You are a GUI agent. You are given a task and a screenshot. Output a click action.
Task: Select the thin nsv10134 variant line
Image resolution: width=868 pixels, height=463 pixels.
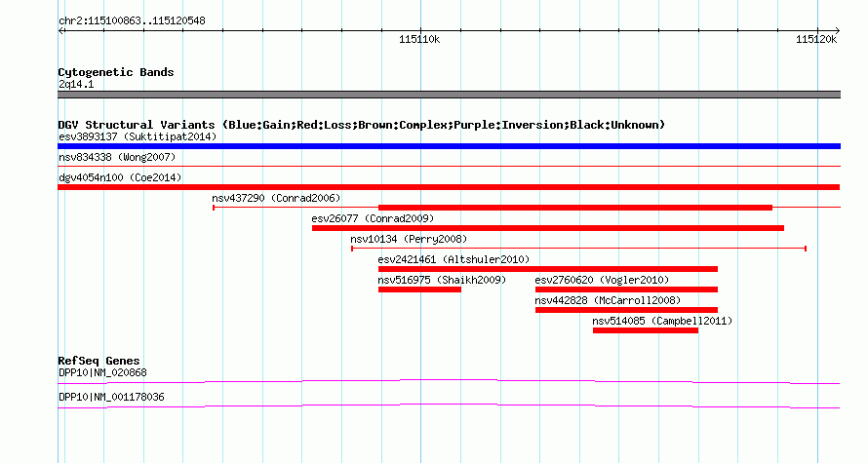(578, 249)
